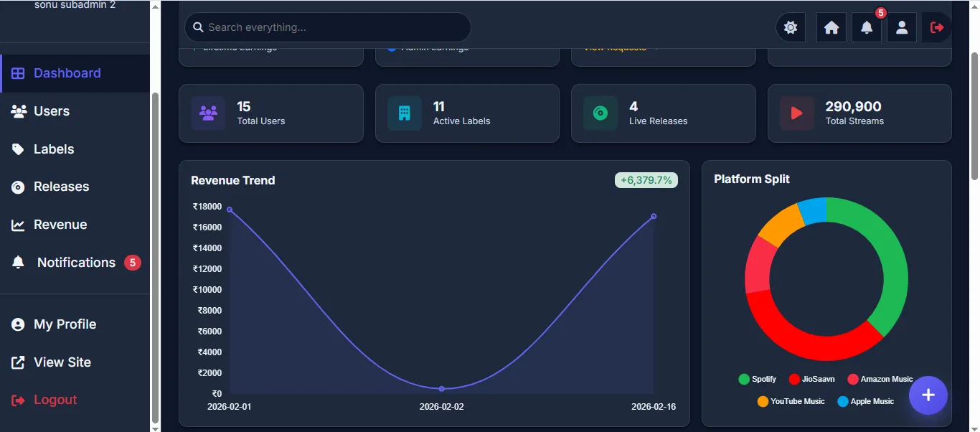Image resolution: width=980 pixels, height=432 pixels.
Task: Click the 2026-02-01 data point on chart
Action: (x=230, y=210)
